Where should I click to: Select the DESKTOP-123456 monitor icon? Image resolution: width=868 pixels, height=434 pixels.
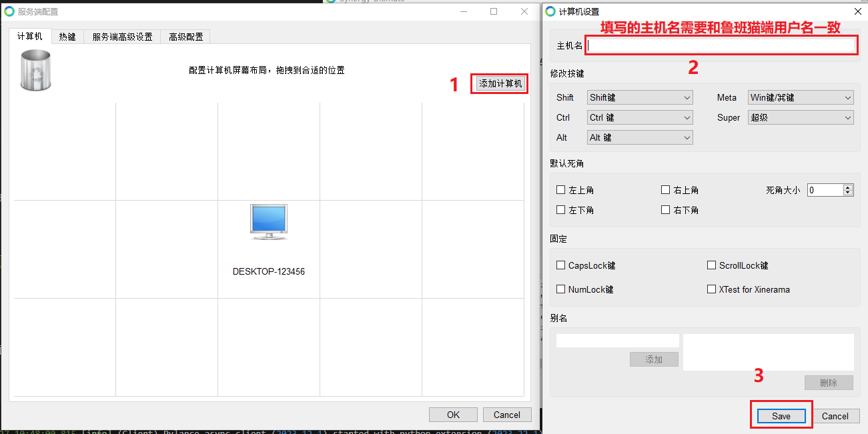[269, 222]
